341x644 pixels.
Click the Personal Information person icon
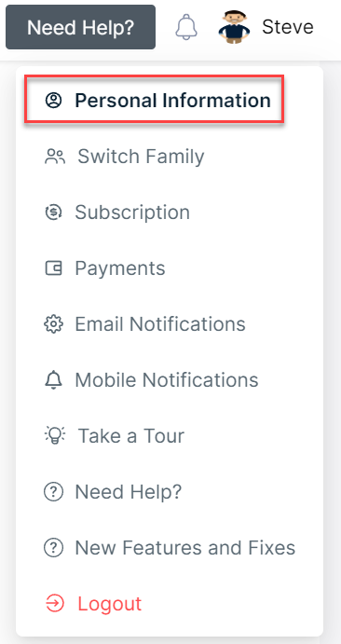(53, 101)
